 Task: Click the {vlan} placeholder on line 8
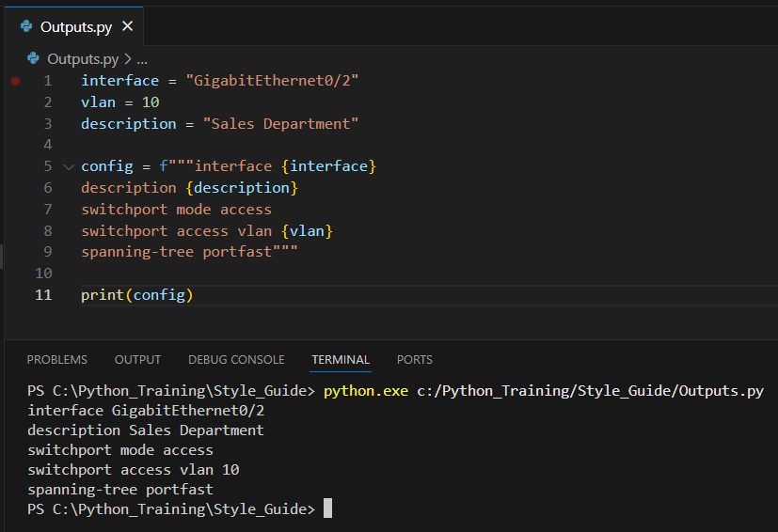coord(307,231)
